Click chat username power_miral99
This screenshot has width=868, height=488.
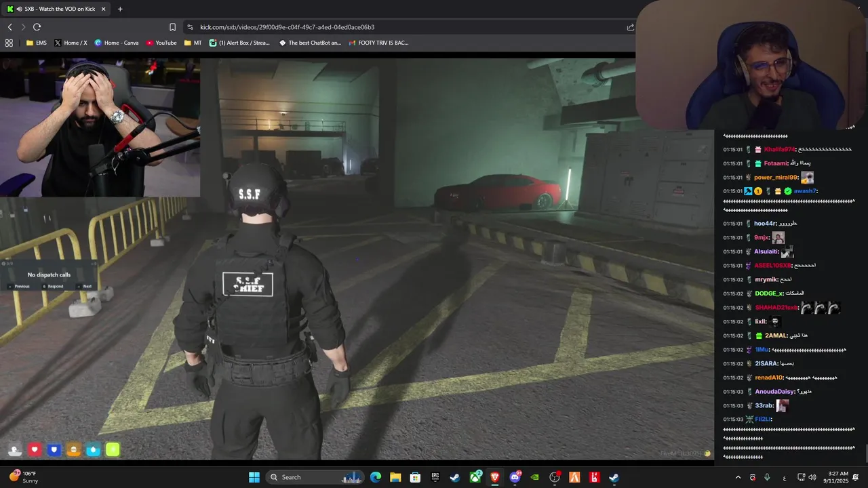pos(776,178)
